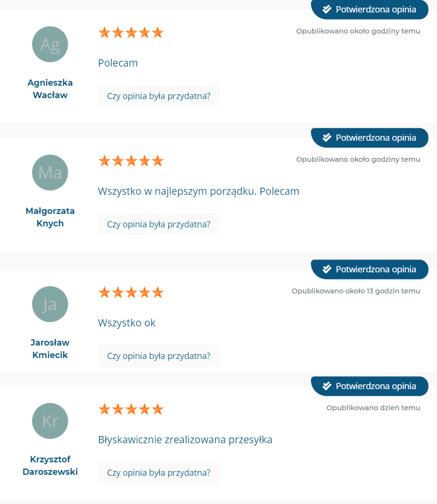This screenshot has height=504, width=437.
Task: Click 'Opublikowano około 13 godzin temu' timestamp
Action: click(356, 291)
